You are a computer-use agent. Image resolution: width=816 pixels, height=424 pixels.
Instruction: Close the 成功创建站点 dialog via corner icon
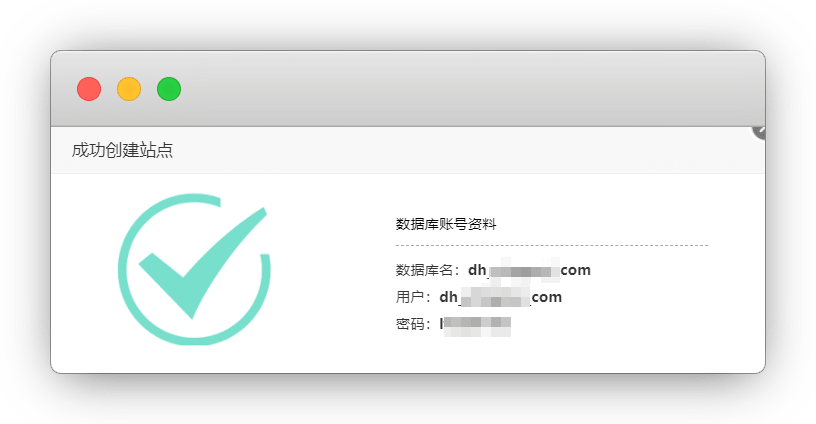tap(759, 132)
